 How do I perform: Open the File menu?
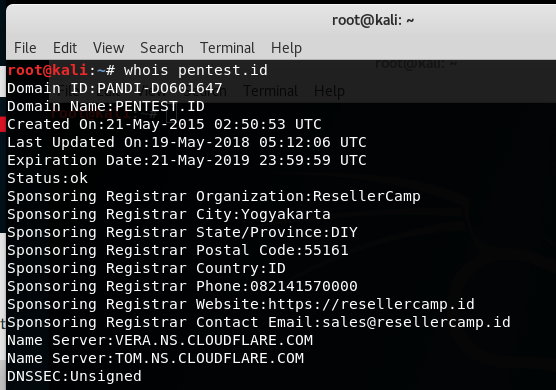pyautogui.click(x=25, y=48)
